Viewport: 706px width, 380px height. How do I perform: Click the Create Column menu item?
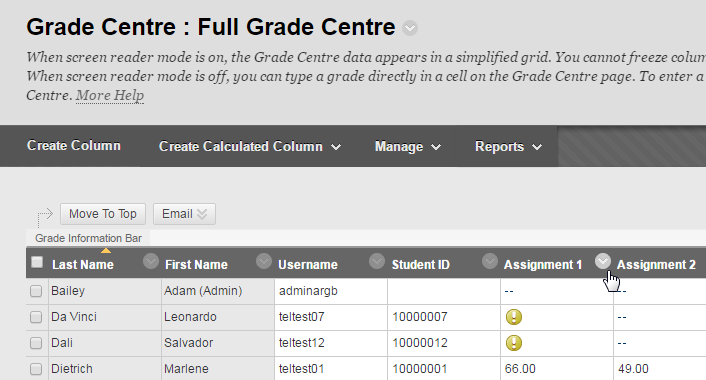coord(74,145)
